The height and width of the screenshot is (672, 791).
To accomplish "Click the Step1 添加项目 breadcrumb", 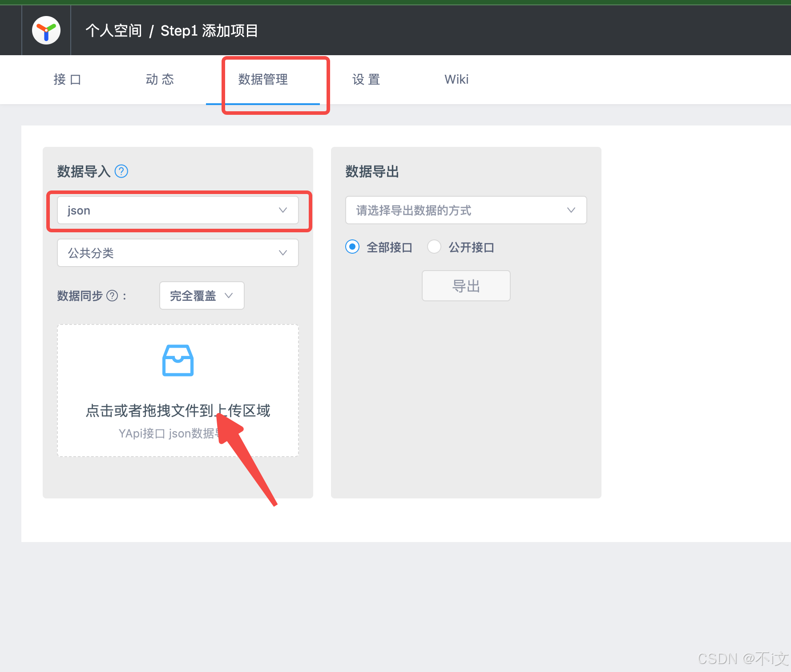I will pyautogui.click(x=209, y=30).
